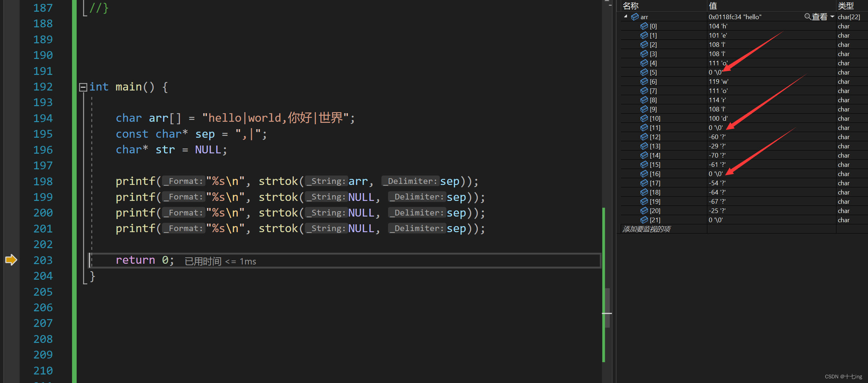Click the cube icon for element [7]
Screen dimensions: 868x383
[644, 91]
